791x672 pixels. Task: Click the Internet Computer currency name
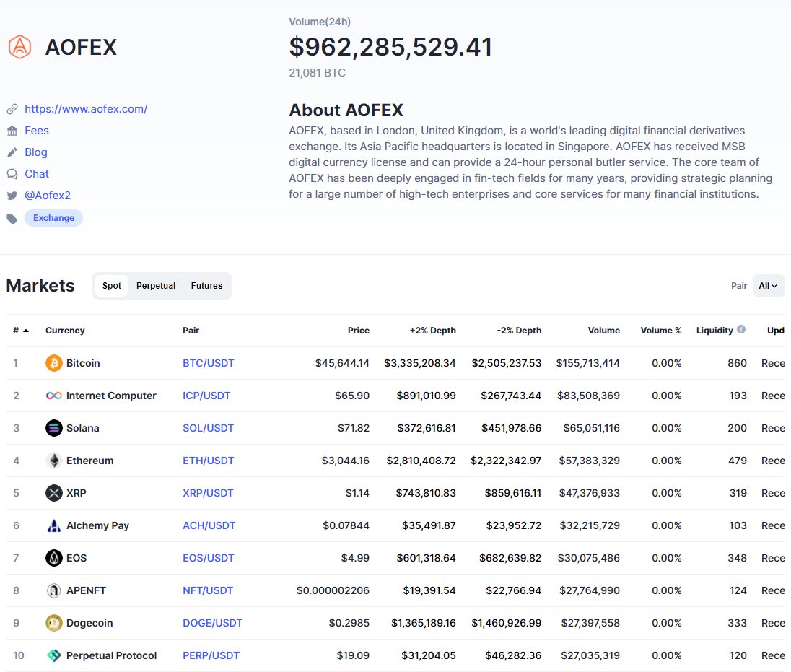click(111, 396)
